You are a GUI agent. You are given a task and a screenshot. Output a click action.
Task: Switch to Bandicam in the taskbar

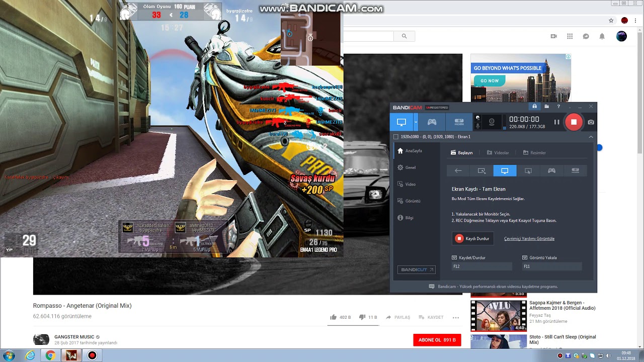92,356
